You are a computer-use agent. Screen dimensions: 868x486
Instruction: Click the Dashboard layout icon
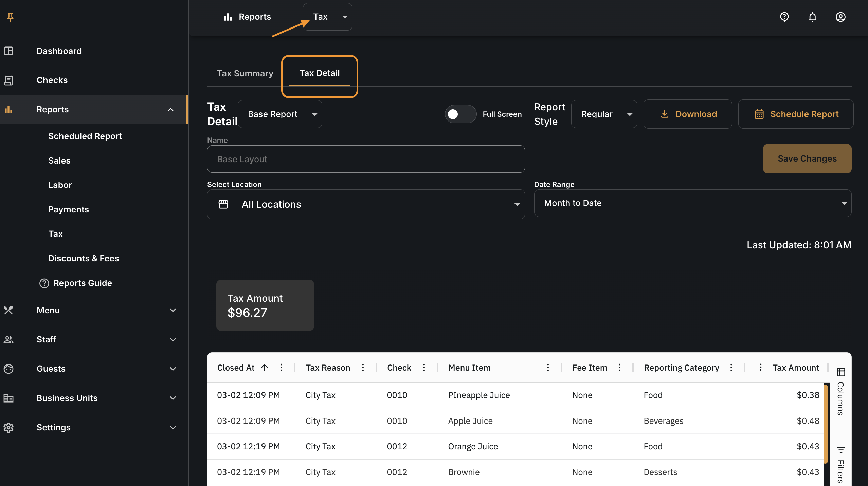[x=8, y=51]
